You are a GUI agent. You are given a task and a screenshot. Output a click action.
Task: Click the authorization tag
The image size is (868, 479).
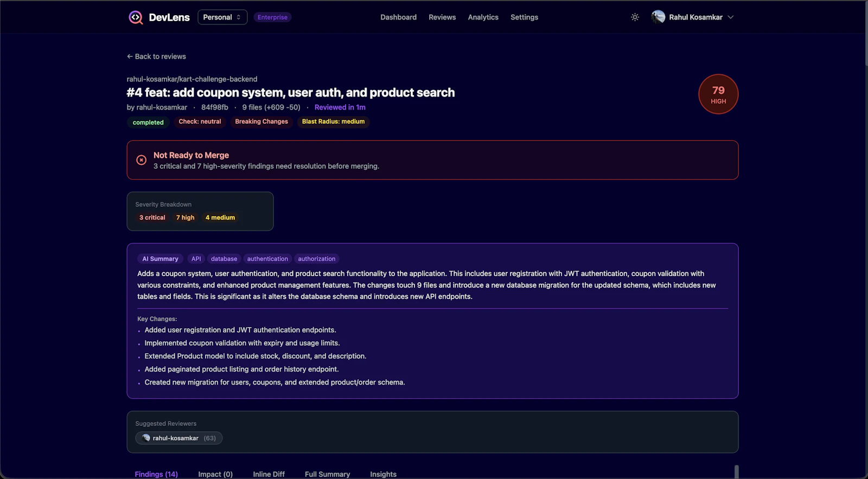[317, 259]
